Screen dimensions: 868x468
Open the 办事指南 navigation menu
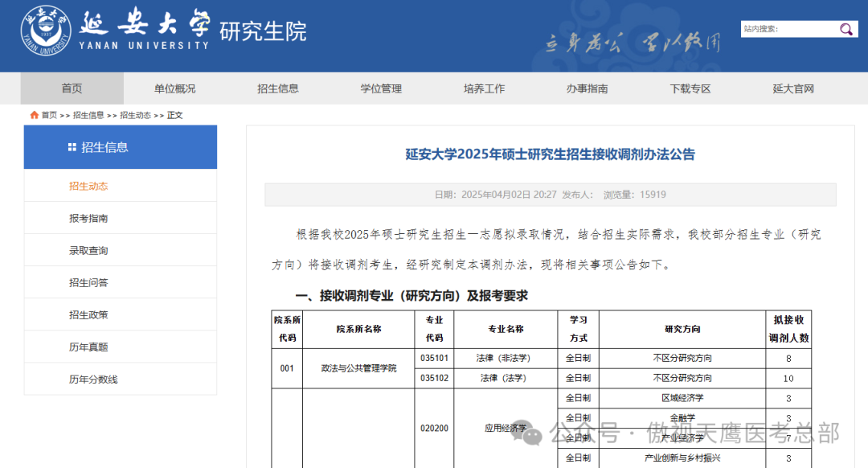[x=587, y=88]
